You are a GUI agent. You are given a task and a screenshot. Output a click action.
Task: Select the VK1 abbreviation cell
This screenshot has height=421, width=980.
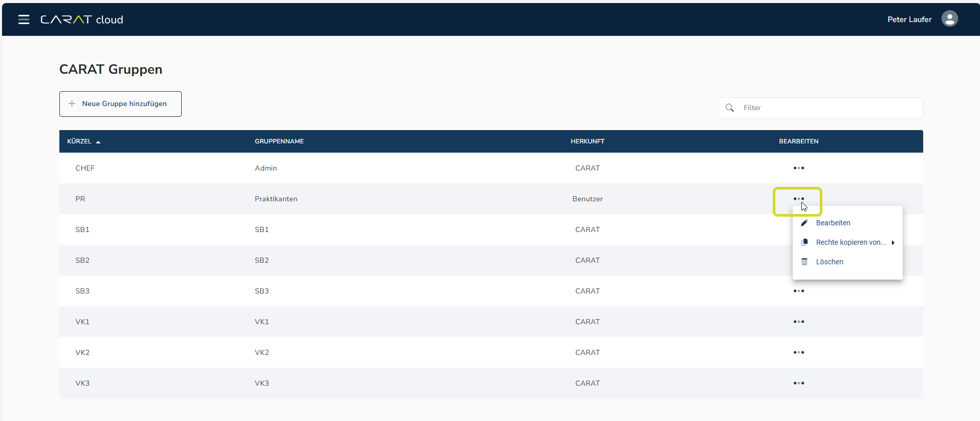click(82, 322)
